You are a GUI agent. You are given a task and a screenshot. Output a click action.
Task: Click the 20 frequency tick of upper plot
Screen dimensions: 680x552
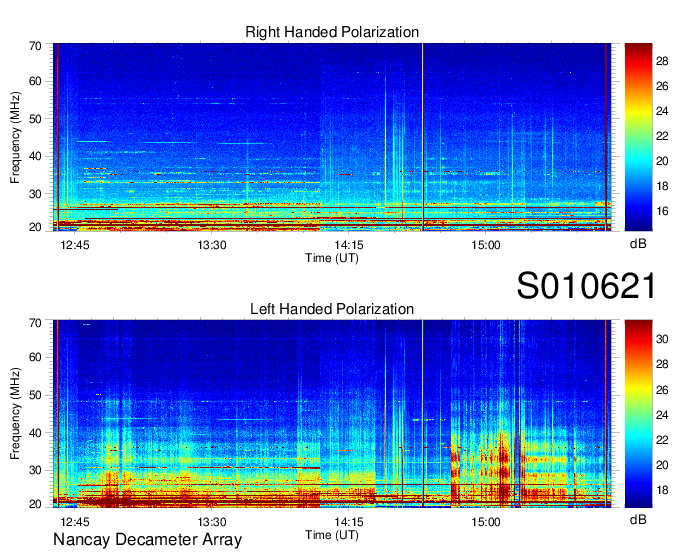click(35, 227)
